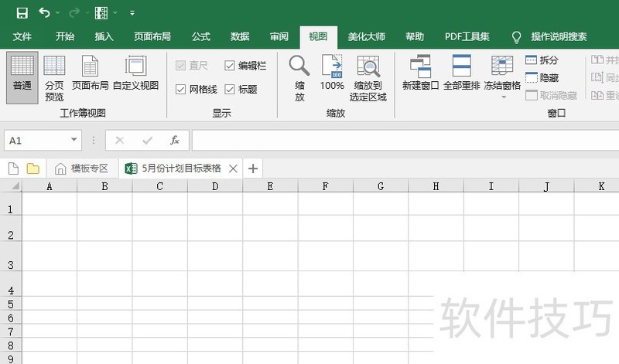
Task: Click the new blank document icon
Action: tap(13, 168)
